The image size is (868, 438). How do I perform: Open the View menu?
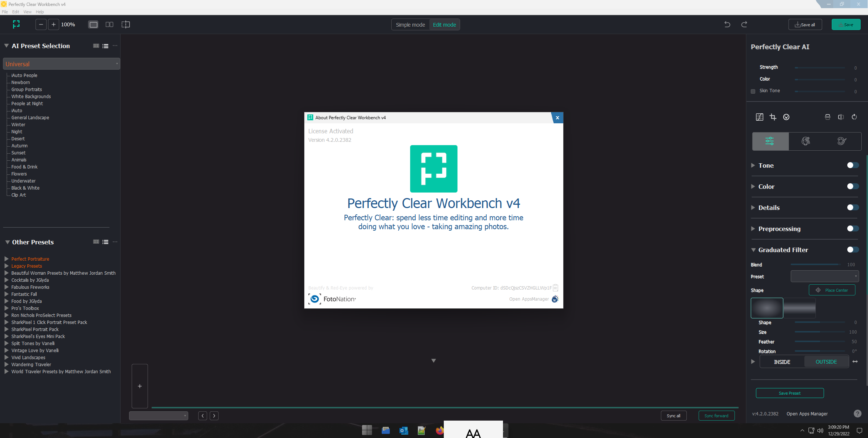pos(27,12)
